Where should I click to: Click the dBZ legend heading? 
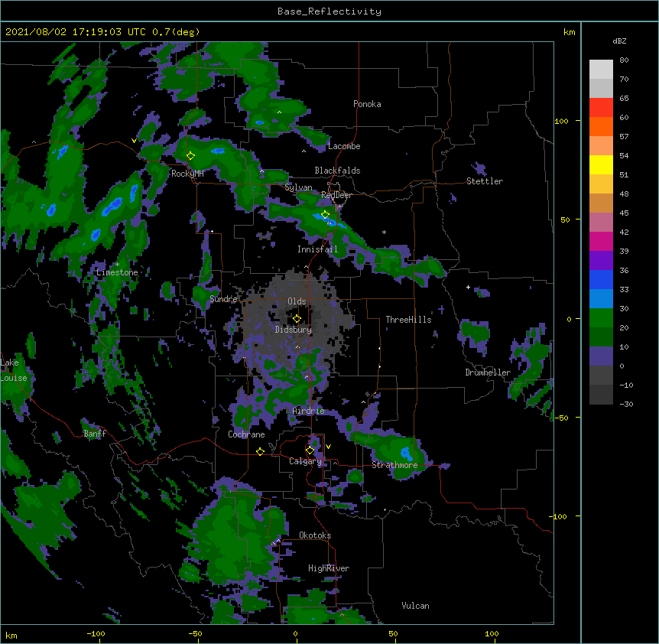pos(619,41)
